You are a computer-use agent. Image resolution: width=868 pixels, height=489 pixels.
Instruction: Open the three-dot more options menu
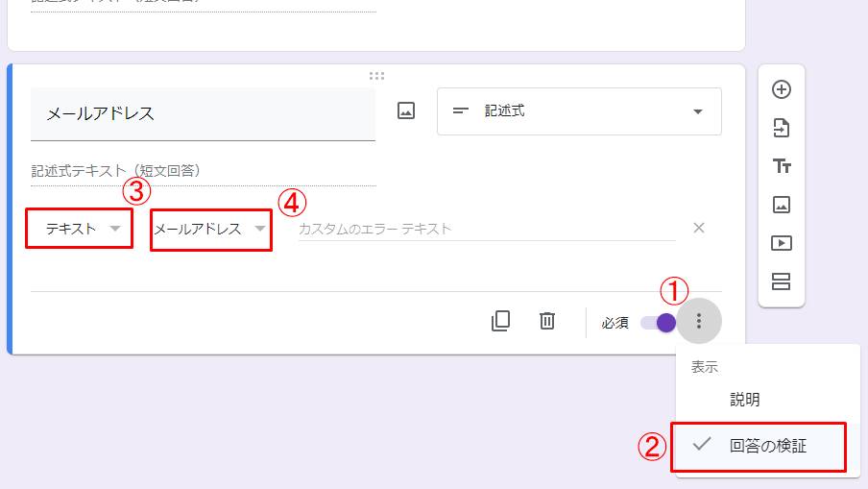tap(699, 321)
